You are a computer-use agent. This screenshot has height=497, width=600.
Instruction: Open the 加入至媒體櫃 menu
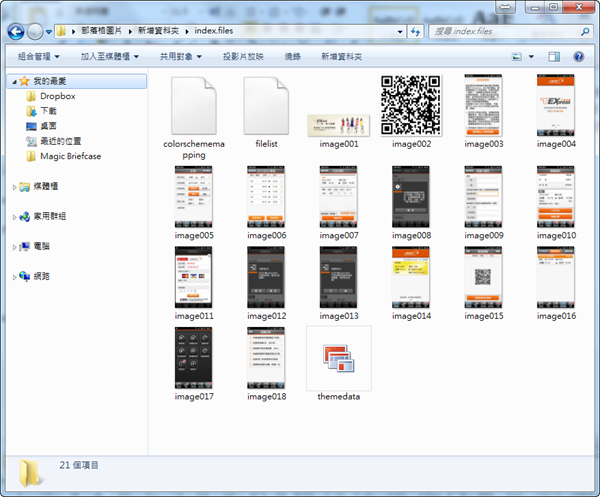pos(109,57)
